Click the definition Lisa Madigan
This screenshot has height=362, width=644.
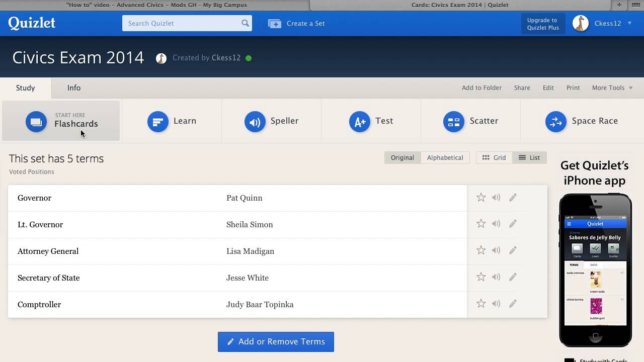tap(250, 251)
